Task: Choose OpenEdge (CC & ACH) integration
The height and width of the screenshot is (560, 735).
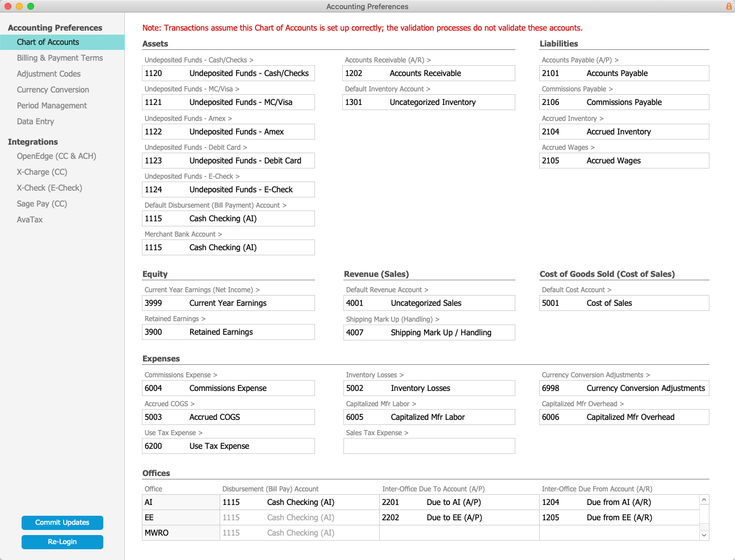Action: click(x=56, y=156)
